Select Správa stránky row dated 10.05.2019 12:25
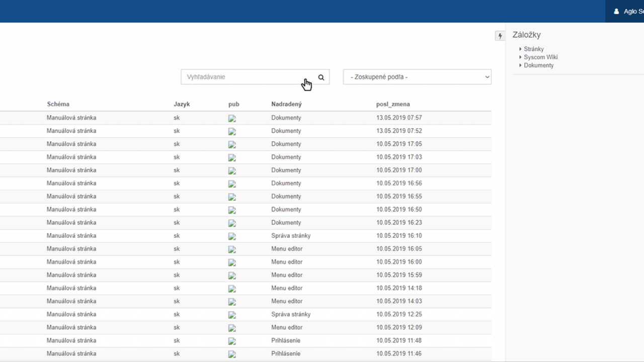The width and height of the screenshot is (644, 362). coord(290,314)
